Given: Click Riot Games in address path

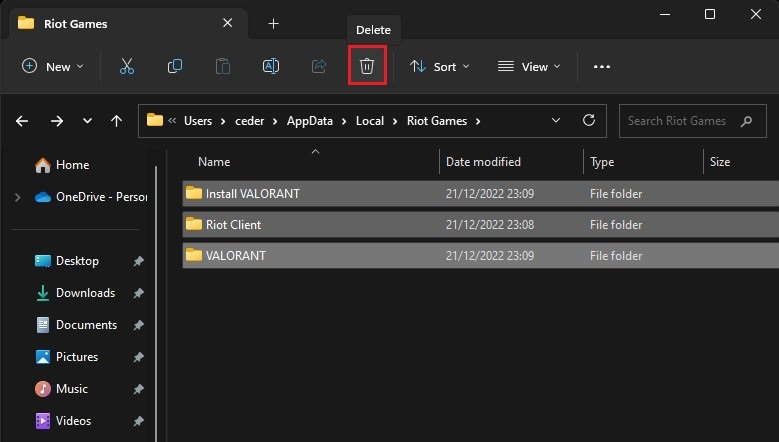Looking at the screenshot, I should [x=437, y=121].
